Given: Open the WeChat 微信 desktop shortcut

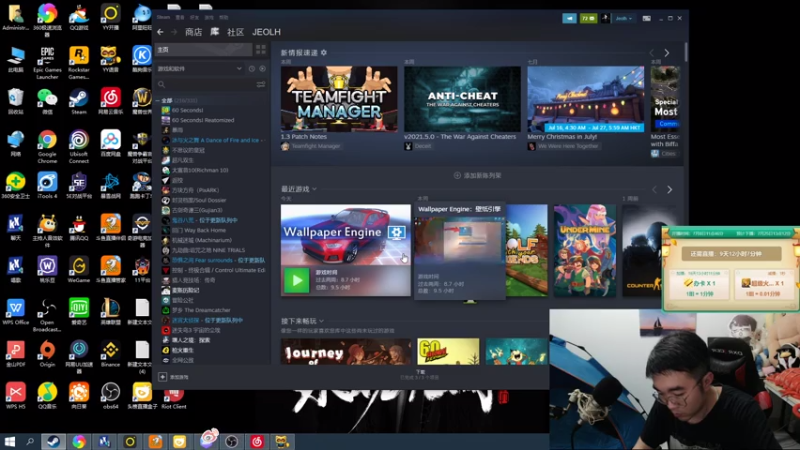Looking at the screenshot, I should point(47,101).
